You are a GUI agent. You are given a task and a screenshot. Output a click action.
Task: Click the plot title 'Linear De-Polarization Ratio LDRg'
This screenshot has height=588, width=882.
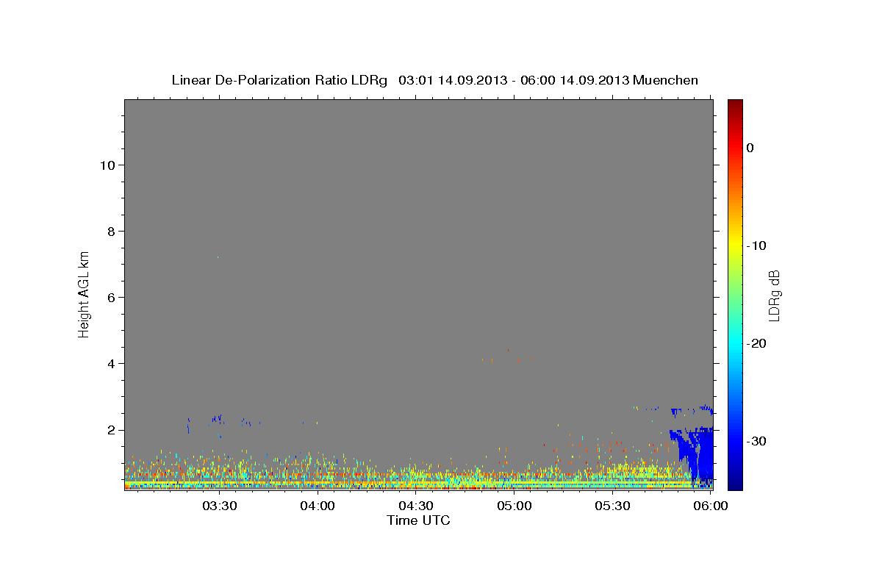click(279, 81)
